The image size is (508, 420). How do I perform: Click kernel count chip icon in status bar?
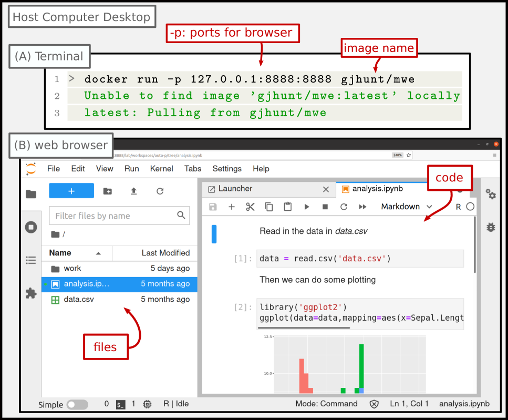click(147, 404)
